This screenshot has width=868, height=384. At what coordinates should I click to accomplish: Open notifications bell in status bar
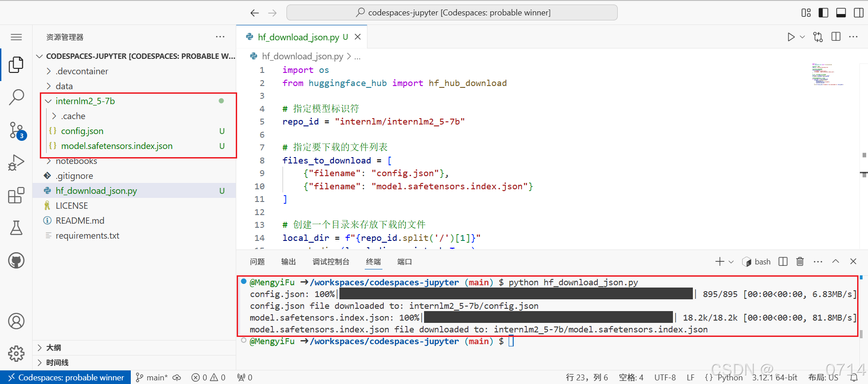pyautogui.click(x=854, y=377)
